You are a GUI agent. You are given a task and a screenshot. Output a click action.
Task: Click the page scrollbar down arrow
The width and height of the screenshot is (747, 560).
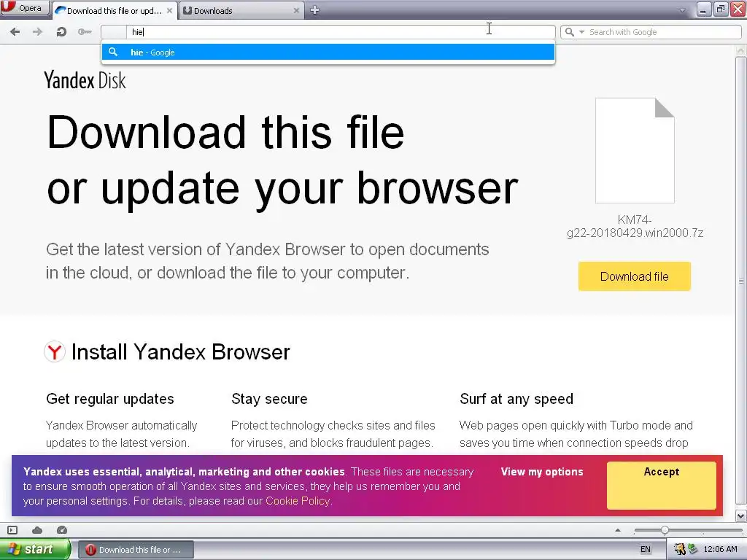click(x=741, y=516)
